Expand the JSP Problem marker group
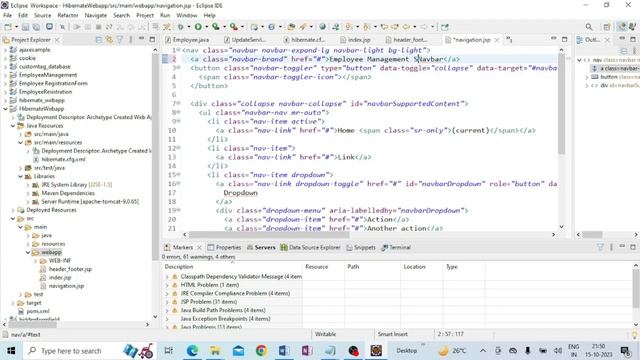Viewport: 640px width, 360px height. pyautogui.click(x=167, y=302)
